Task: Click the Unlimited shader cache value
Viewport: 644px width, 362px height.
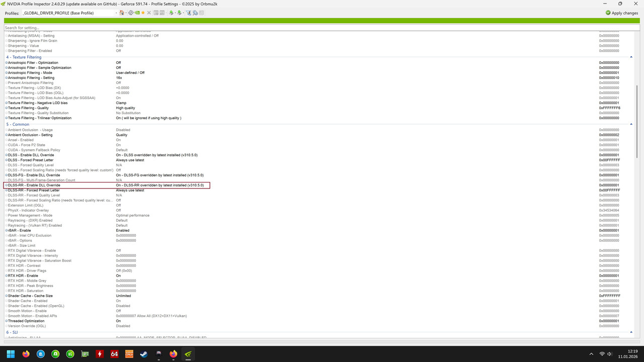Action: click(123, 296)
